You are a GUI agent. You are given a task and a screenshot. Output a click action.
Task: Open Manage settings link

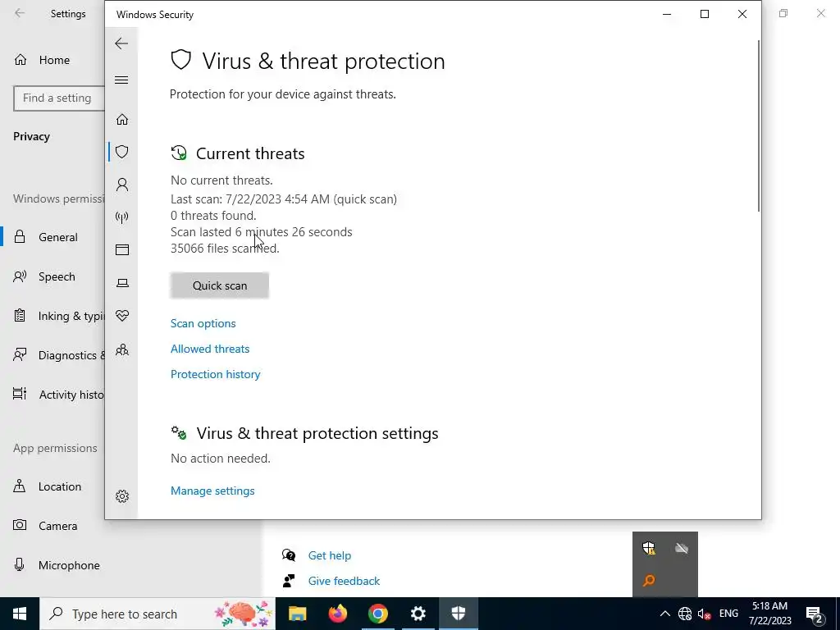[212, 491]
